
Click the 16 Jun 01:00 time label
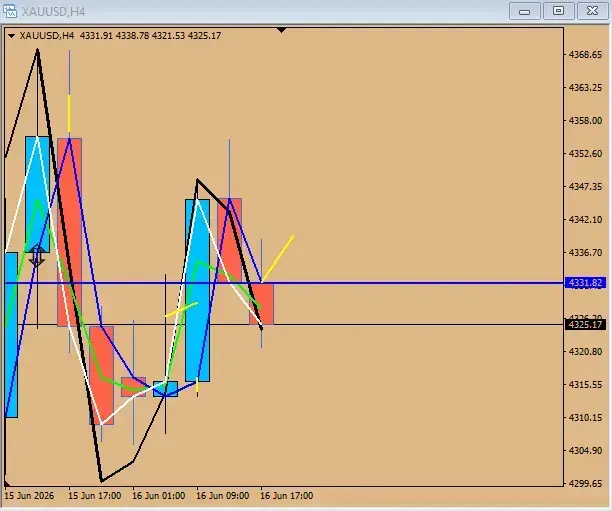click(x=158, y=496)
